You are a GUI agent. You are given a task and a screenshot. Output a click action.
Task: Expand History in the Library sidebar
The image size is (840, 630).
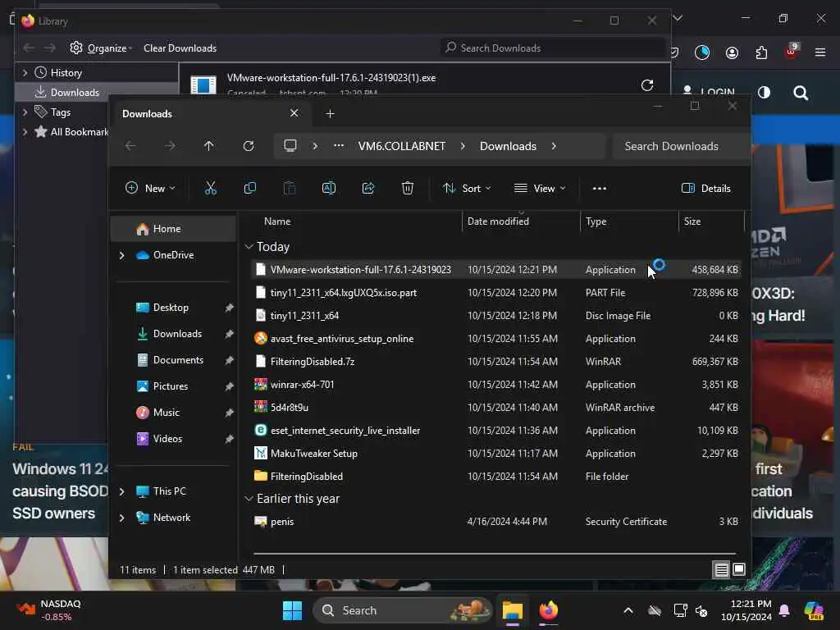click(25, 72)
